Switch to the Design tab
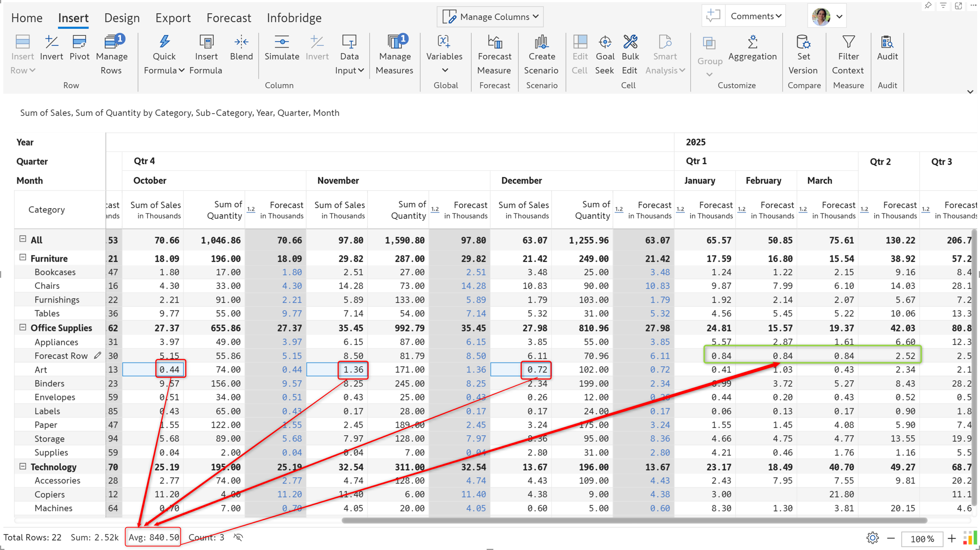The height and width of the screenshot is (550, 980). coord(122,18)
